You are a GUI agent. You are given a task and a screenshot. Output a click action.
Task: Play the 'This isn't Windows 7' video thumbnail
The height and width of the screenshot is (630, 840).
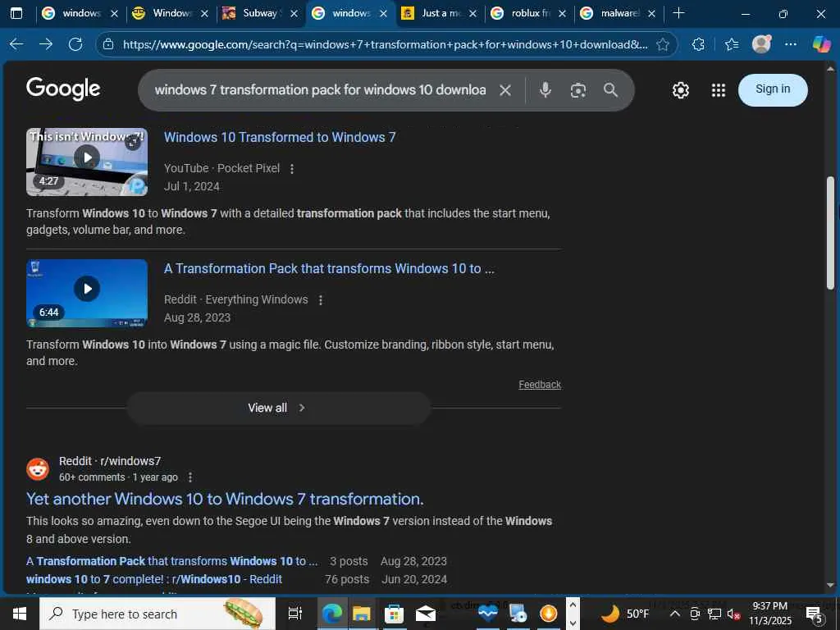point(87,162)
